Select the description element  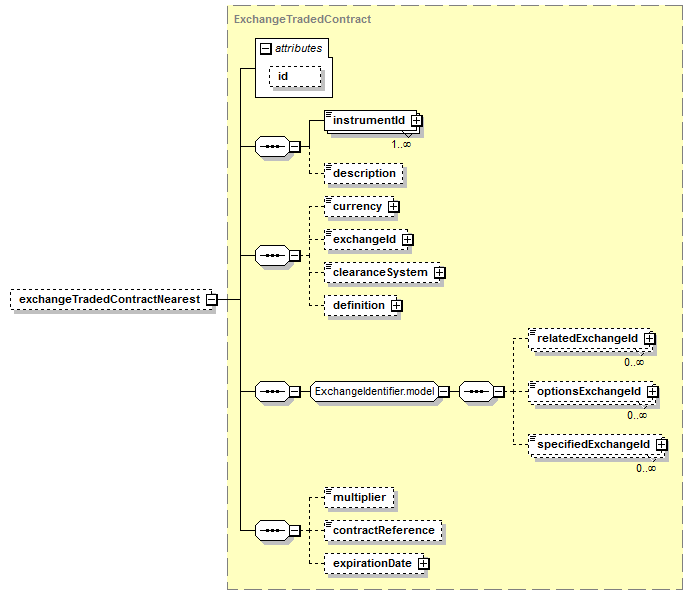365,173
